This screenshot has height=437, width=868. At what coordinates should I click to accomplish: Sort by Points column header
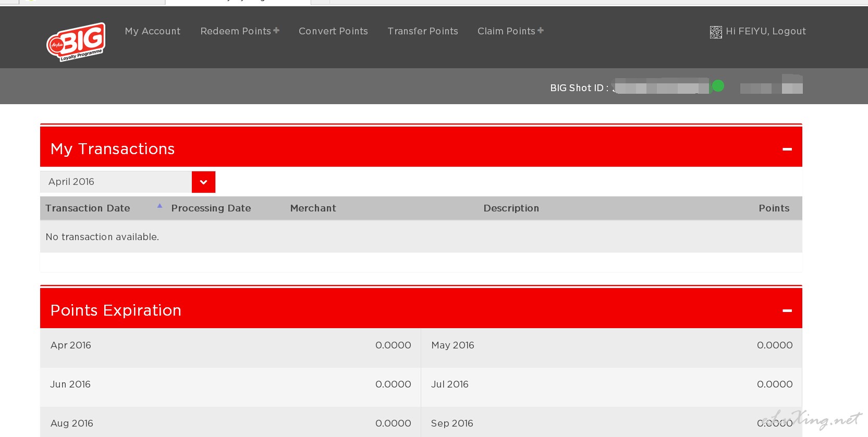click(774, 208)
